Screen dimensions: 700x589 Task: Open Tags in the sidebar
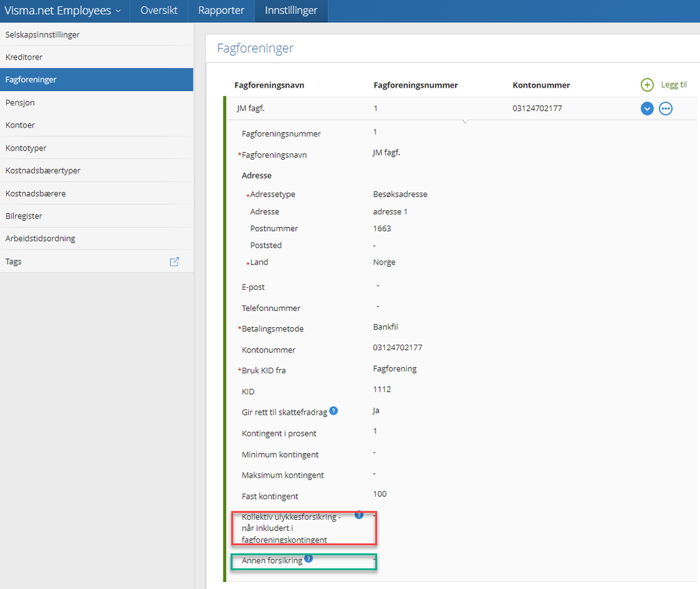point(97,261)
